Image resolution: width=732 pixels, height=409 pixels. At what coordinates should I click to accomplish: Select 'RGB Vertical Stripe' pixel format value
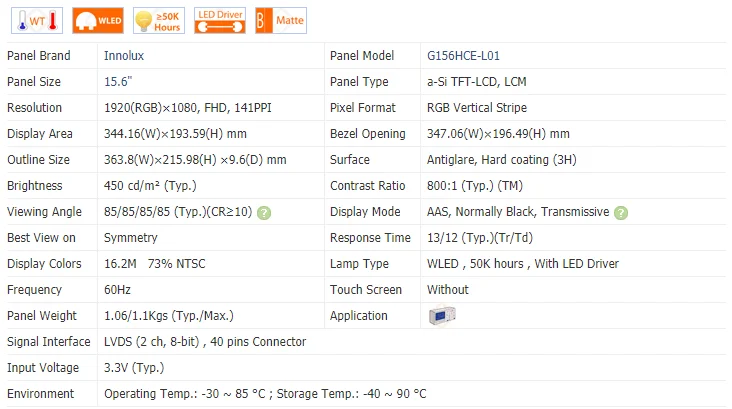point(477,108)
